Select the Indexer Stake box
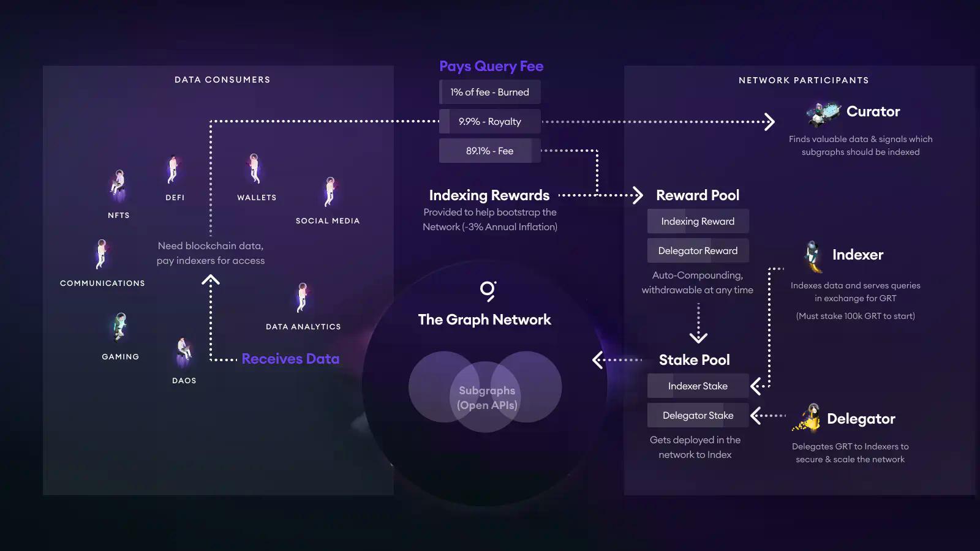Screen dimensions: 980x551 [x=698, y=386]
